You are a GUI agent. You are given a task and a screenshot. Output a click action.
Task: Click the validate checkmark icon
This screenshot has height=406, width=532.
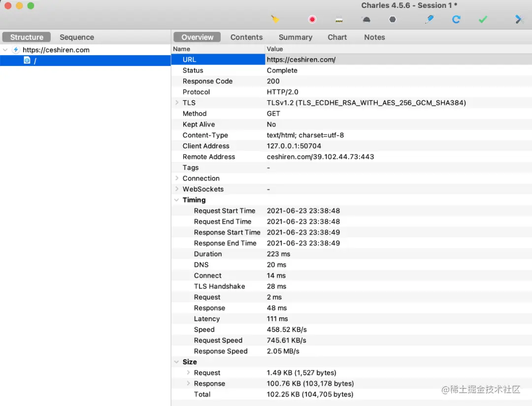(483, 20)
